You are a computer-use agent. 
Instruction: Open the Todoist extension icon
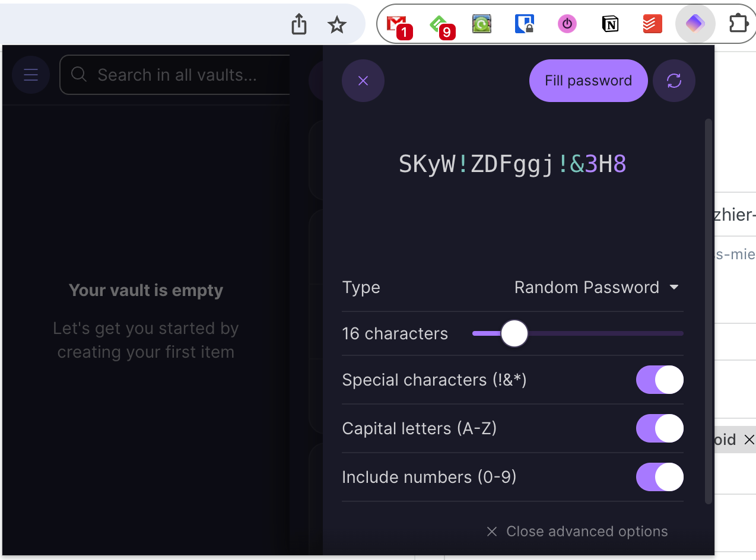pos(653,24)
